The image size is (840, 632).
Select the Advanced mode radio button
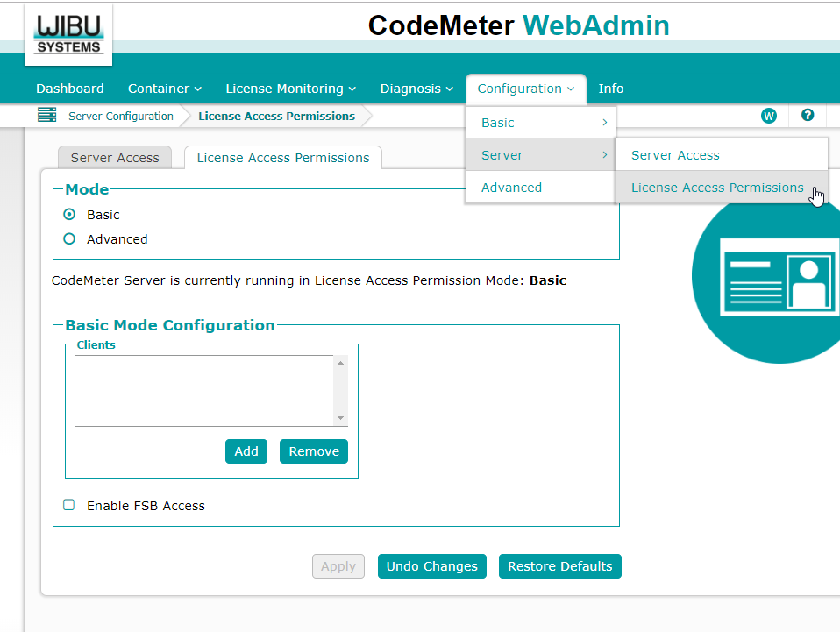pos(70,239)
